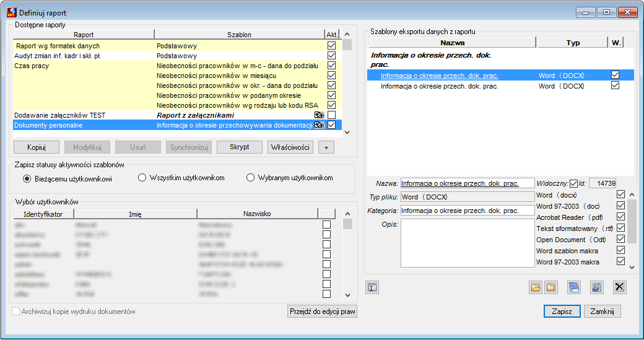
Task: Toggle the Open Document (Odt) checkbox
Action: (x=620, y=238)
